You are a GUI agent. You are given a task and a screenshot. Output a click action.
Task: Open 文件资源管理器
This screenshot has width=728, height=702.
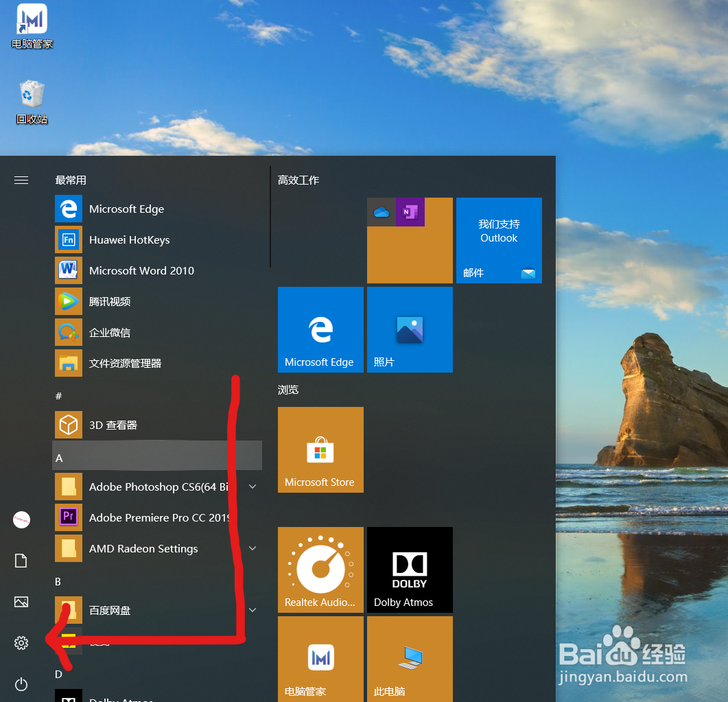point(158,363)
